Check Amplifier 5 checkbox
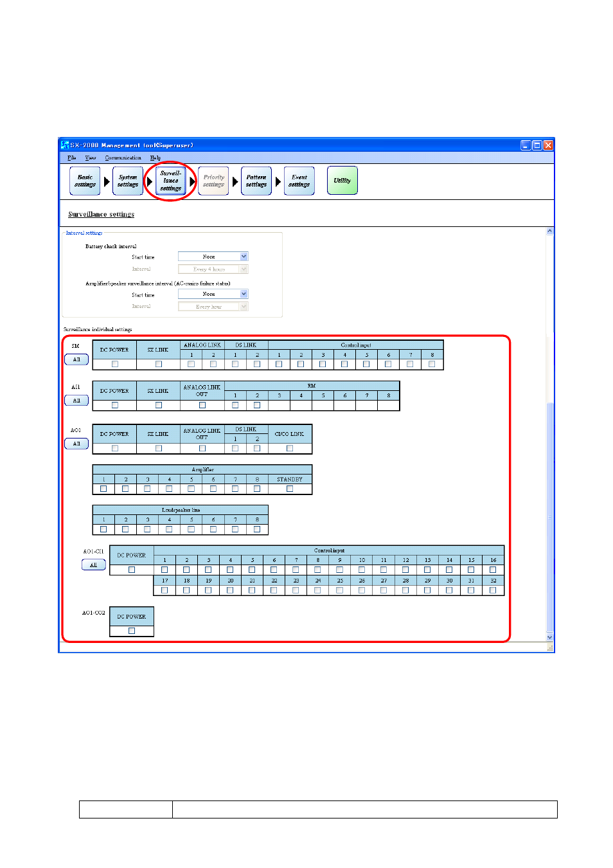Viewport: 613px width, 868px height. point(191,489)
